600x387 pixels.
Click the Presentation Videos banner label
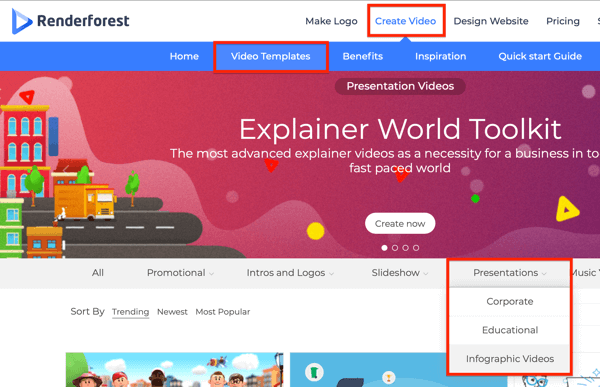(400, 86)
